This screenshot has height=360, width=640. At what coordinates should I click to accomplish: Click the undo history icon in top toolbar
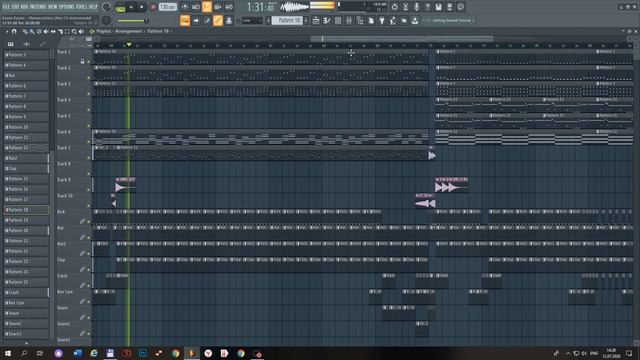point(394,7)
